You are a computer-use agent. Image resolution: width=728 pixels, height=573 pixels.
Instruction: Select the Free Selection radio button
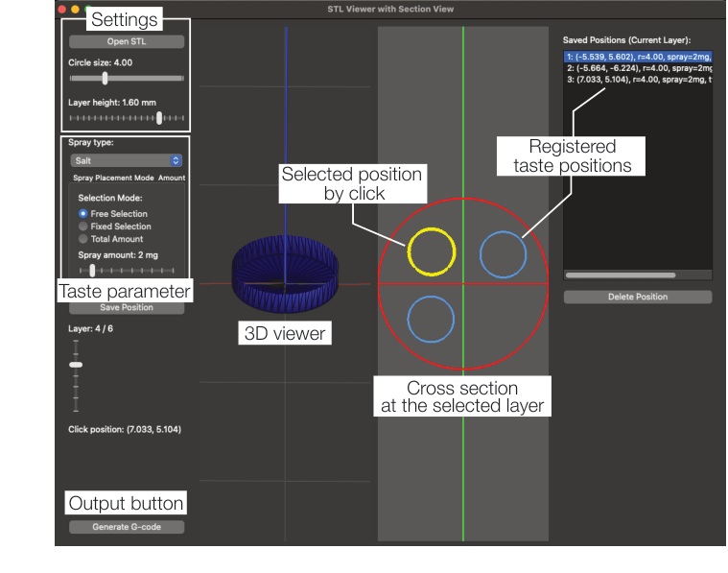coord(83,213)
